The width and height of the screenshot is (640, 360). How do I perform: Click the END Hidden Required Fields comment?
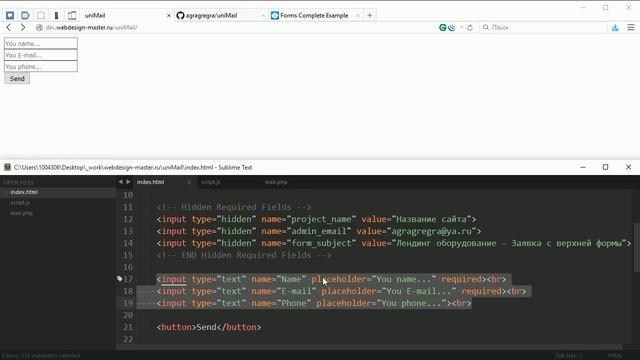pyautogui.click(x=244, y=255)
